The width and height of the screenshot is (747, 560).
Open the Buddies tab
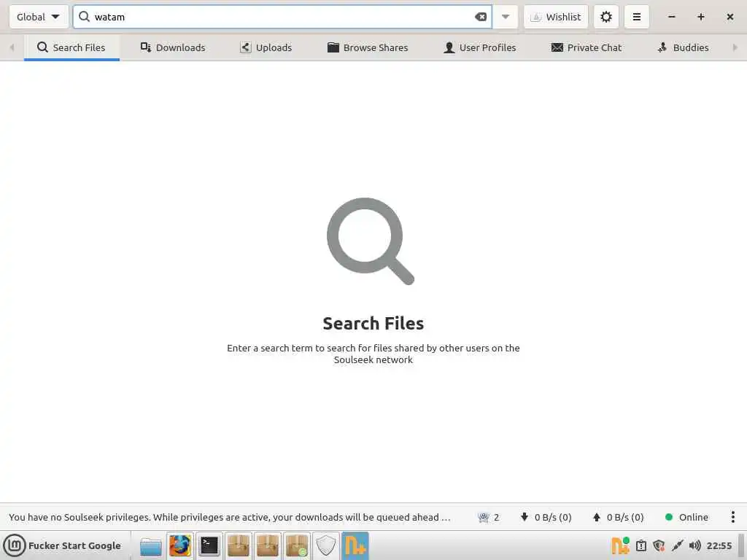683,47
